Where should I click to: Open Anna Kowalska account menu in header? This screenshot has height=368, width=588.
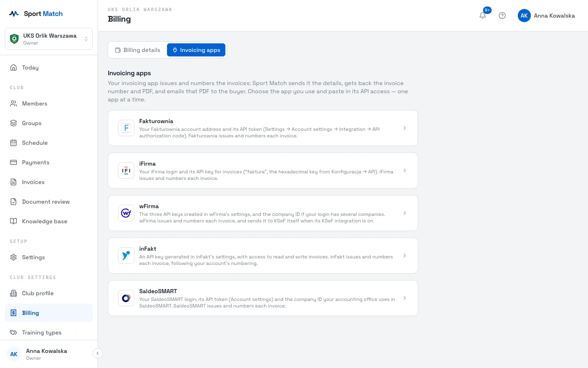[x=546, y=16]
